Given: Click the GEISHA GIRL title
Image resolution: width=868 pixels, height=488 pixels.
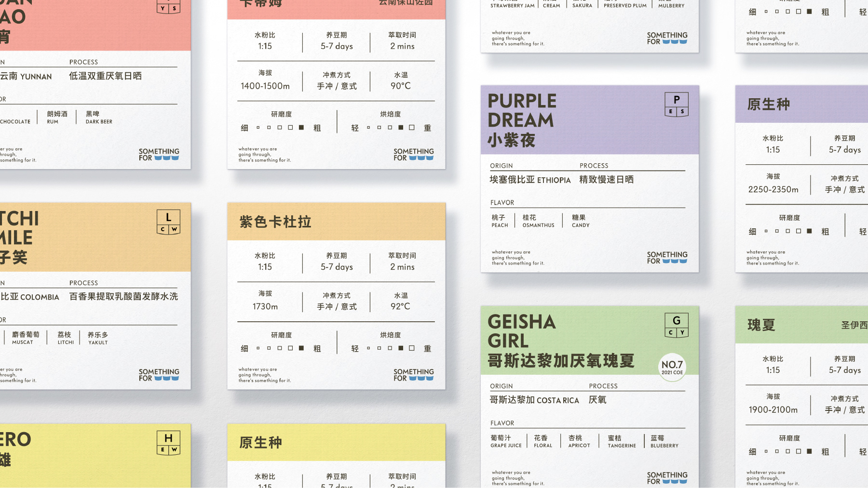Looking at the screenshot, I should pyautogui.click(x=522, y=331).
